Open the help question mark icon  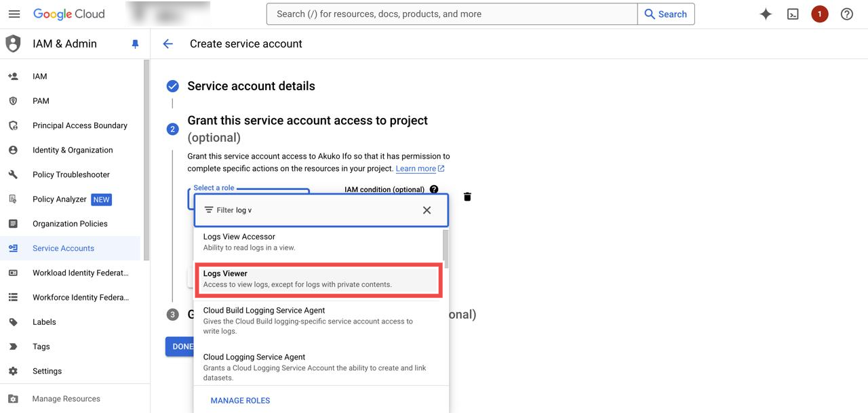click(x=846, y=14)
